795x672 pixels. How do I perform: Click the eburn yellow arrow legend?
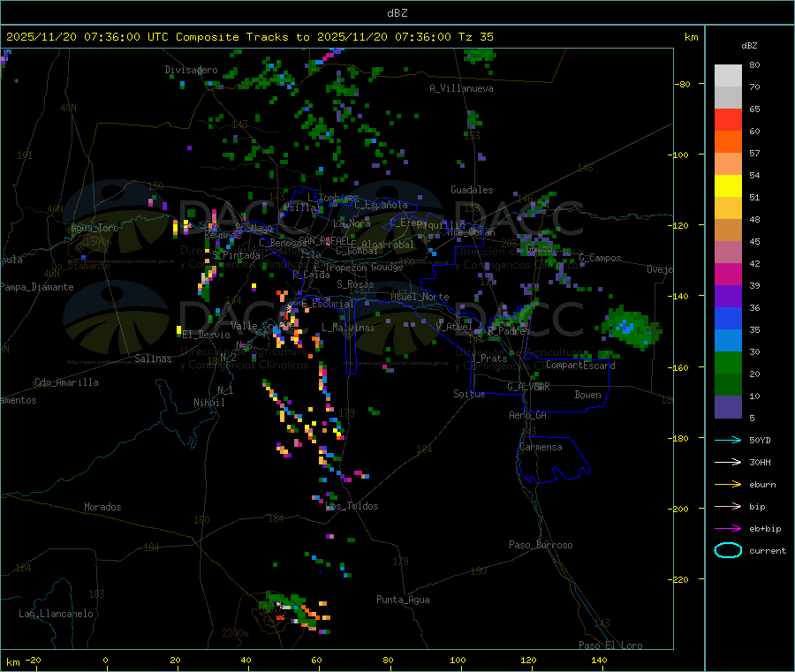coord(728,485)
